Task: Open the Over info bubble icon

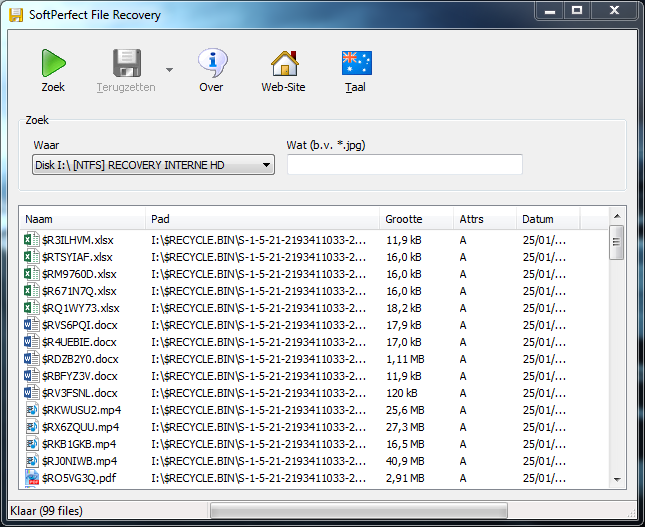Action: pyautogui.click(x=212, y=63)
